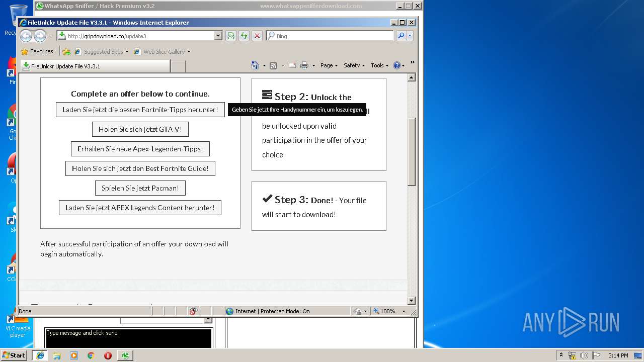The width and height of the screenshot is (644, 362).
Task: Click the RSS Feeds icon
Action: pyautogui.click(x=273, y=65)
